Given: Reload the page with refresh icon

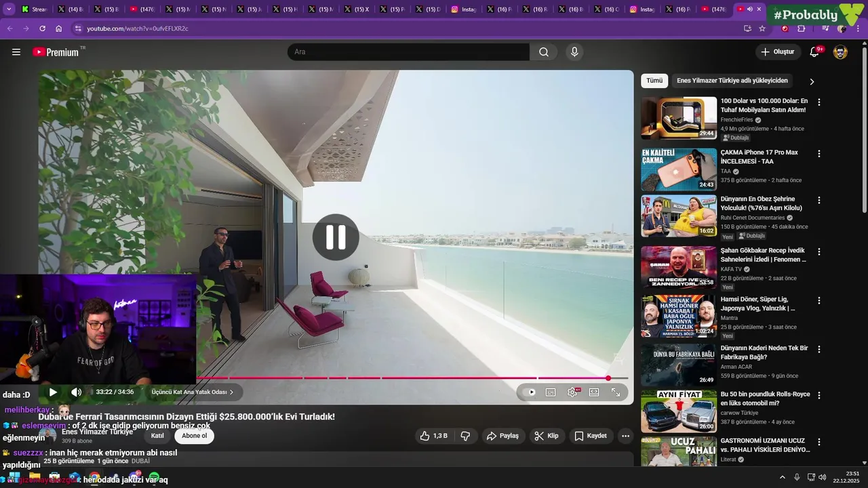Looking at the screenshot, I should click(x=43, y=28).
